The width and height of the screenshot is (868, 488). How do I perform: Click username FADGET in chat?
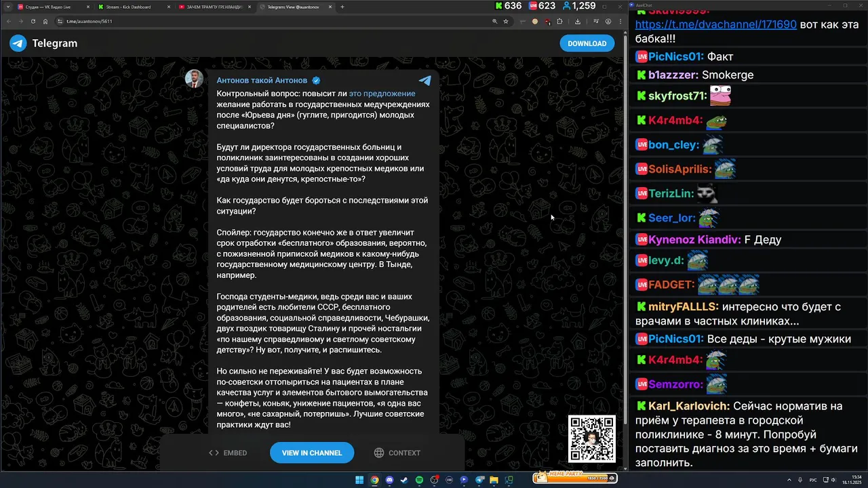point(671,285)
